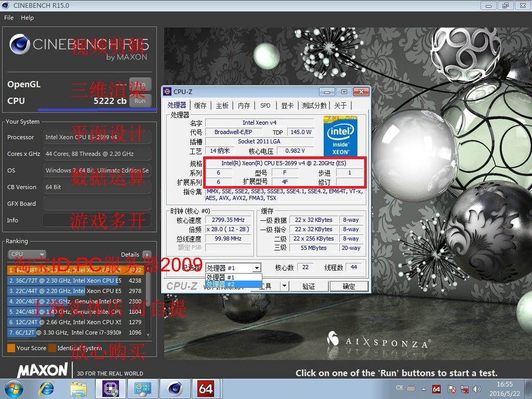The height and width of the screenshot is (399, 532).
Task: Switch to the 測試分數 tab in CPU-Z
Action: (x=314, y=105)
